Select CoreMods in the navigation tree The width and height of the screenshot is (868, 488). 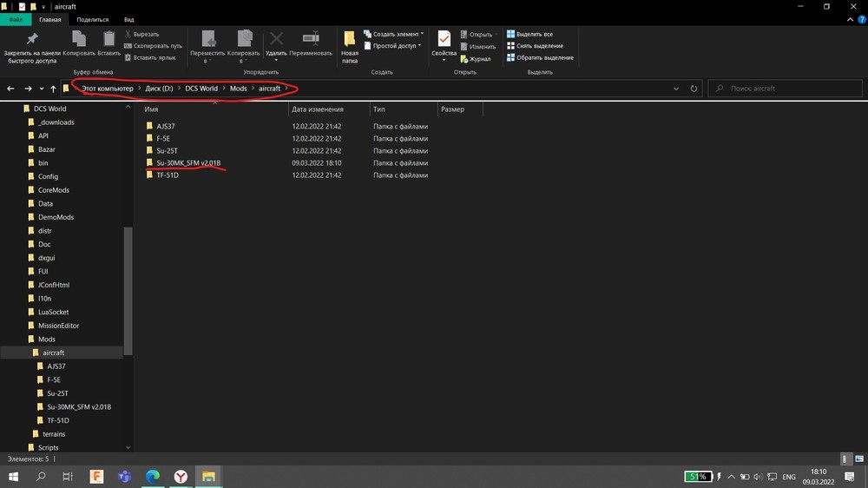click(x=53, y=190)
